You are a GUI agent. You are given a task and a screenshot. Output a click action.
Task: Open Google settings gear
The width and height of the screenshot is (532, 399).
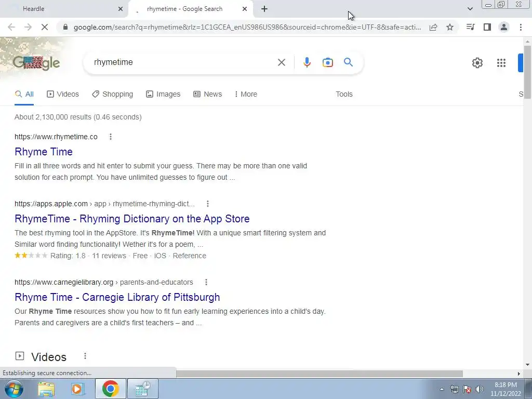tap(477, 63)
